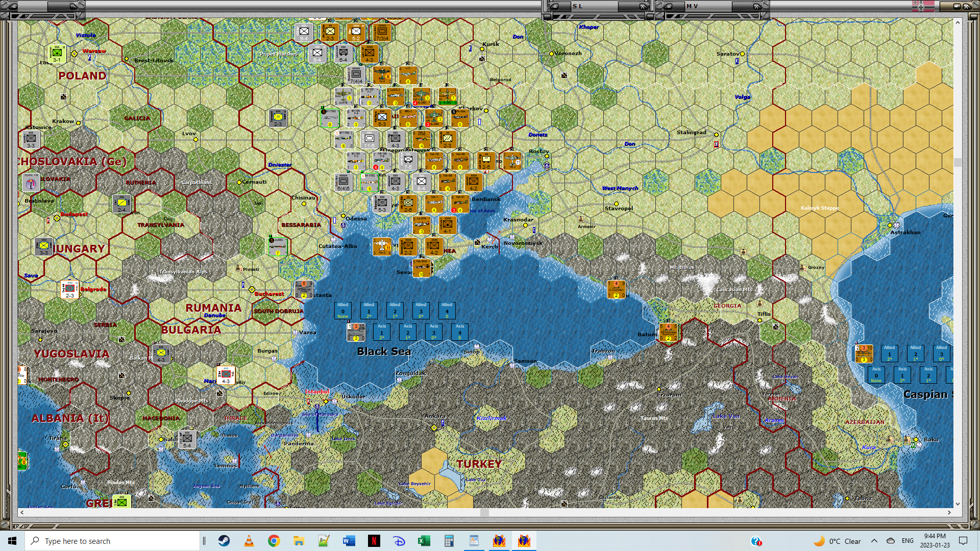This screenshot has height=551, width=980.
Task: Show hidden system tray icons
Action: [874, 541]
